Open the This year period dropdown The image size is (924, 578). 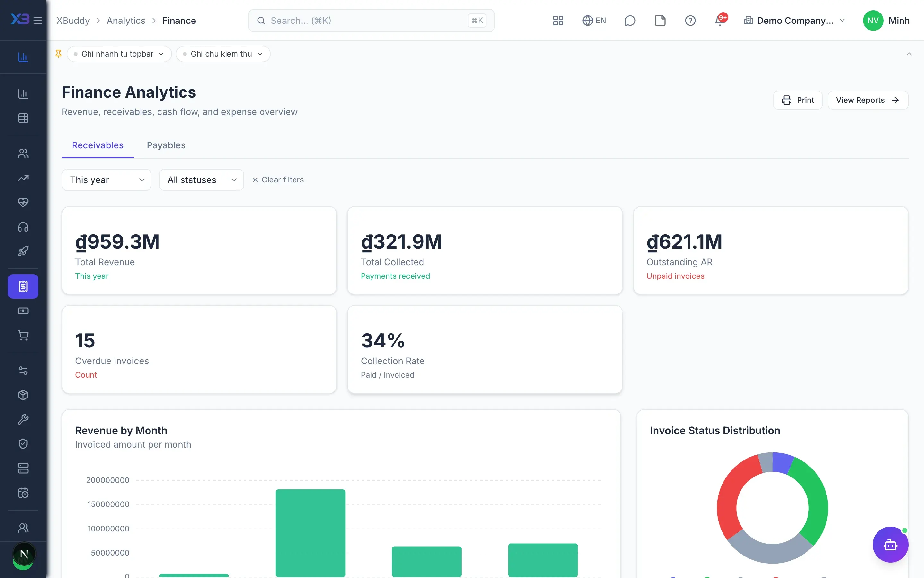tap(107, 180)
